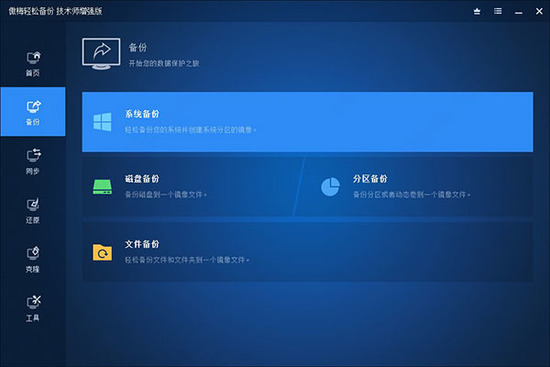Open the 首页 home icon in sidebar

pyautogui.click(x=33, y=58)
